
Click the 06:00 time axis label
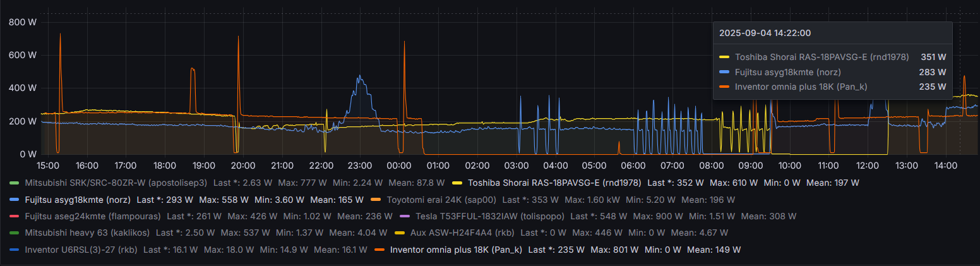coord(633,166)
